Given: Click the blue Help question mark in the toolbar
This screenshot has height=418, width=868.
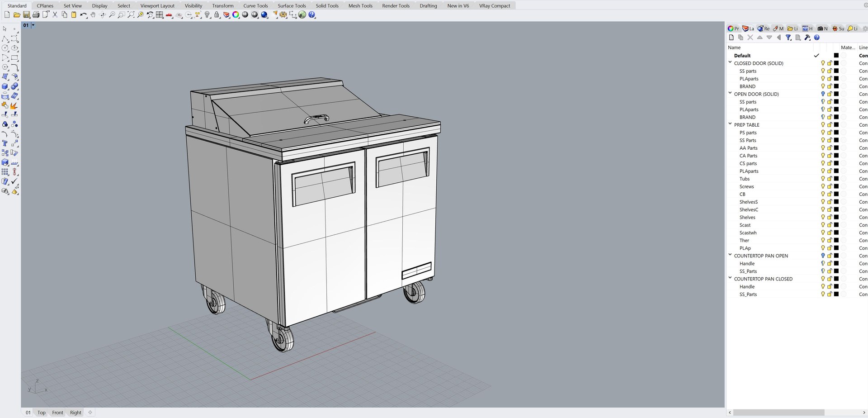Looking at the screenshot, I should coord(311,14).
